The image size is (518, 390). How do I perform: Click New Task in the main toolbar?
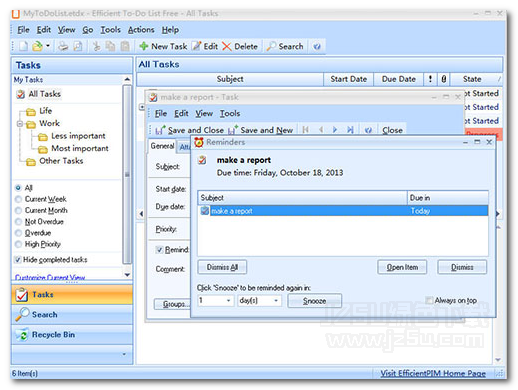[x=163, y=46]
